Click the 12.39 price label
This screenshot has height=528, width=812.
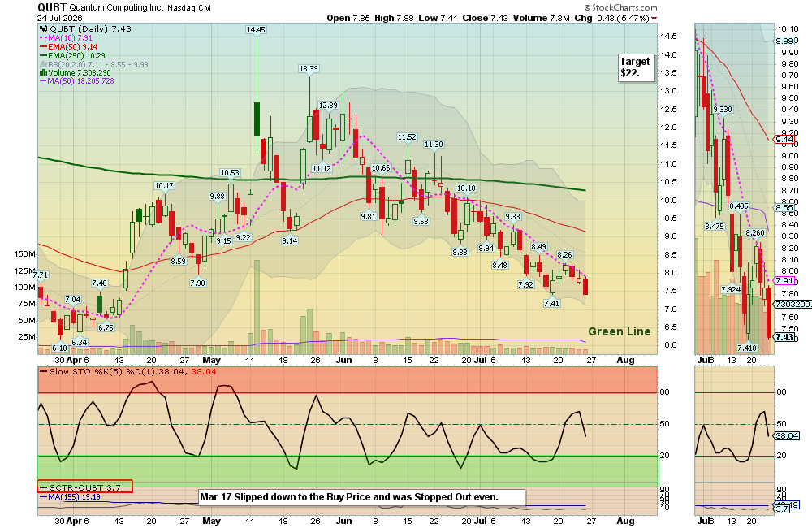tap(328, 105)
